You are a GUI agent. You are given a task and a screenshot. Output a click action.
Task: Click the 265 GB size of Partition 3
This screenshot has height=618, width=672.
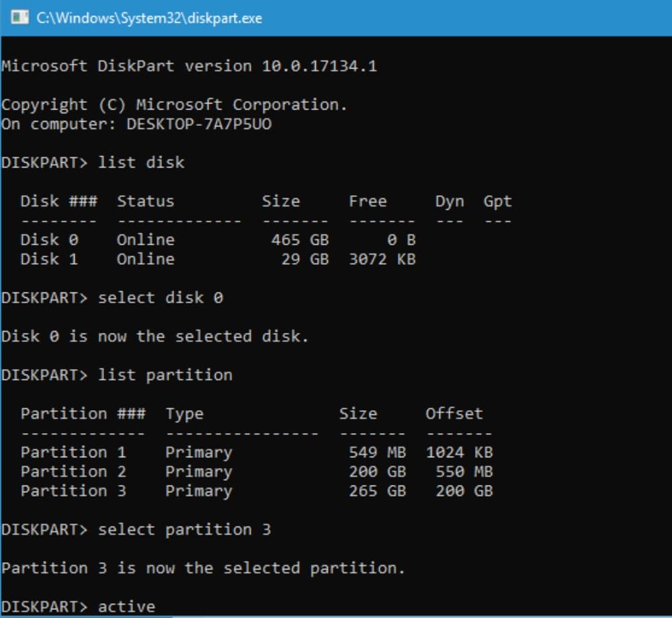pos(377,491)
